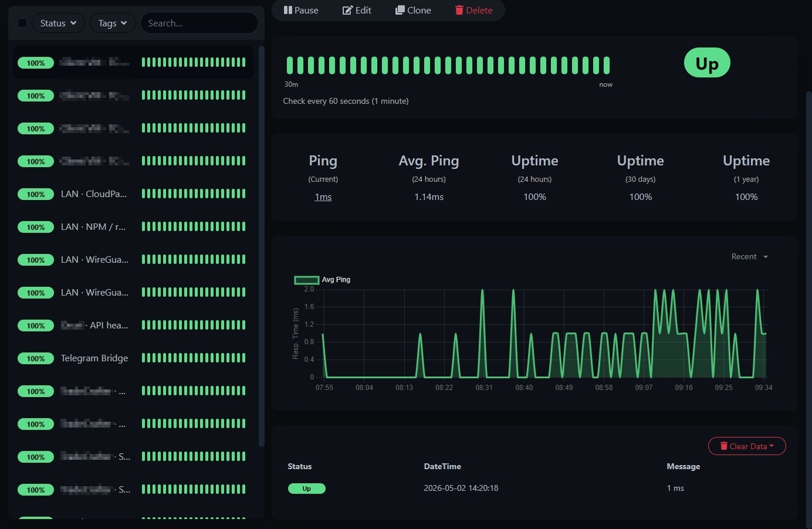This screenshot has width=812, height=529.
Task: Click the 100% badge of API hea... row
Action: (36, 325)
